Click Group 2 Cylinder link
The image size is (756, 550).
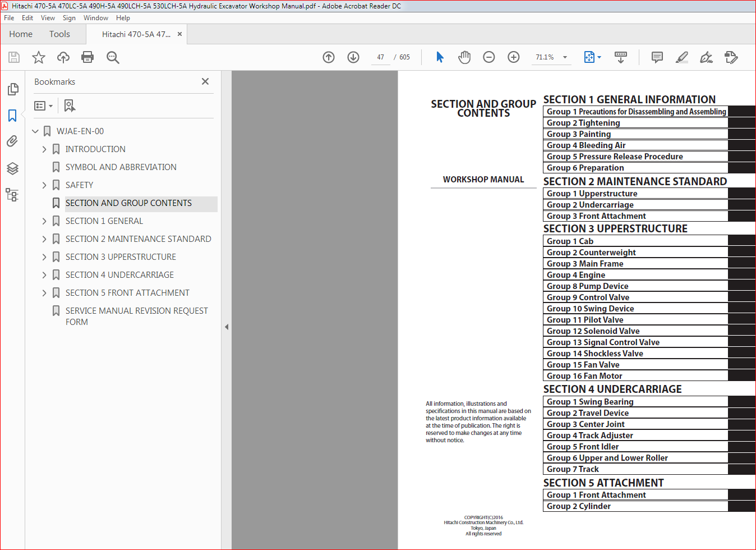coord(579,506)
